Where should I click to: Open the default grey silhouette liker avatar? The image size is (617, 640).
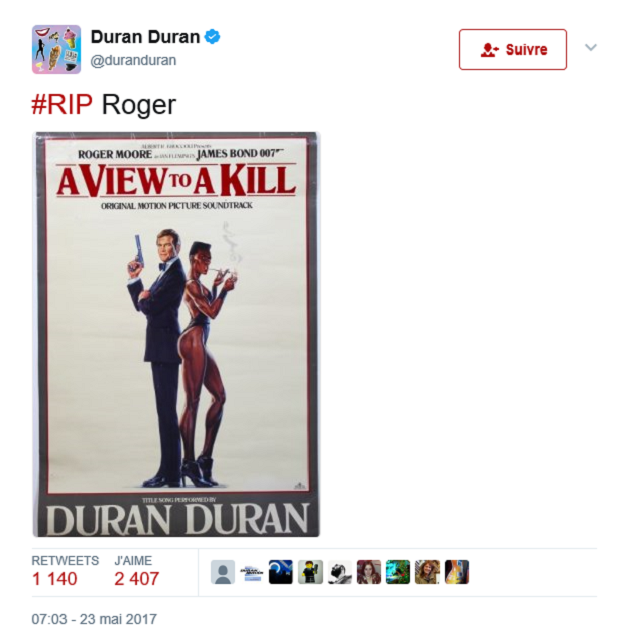(x=223, y=572)
